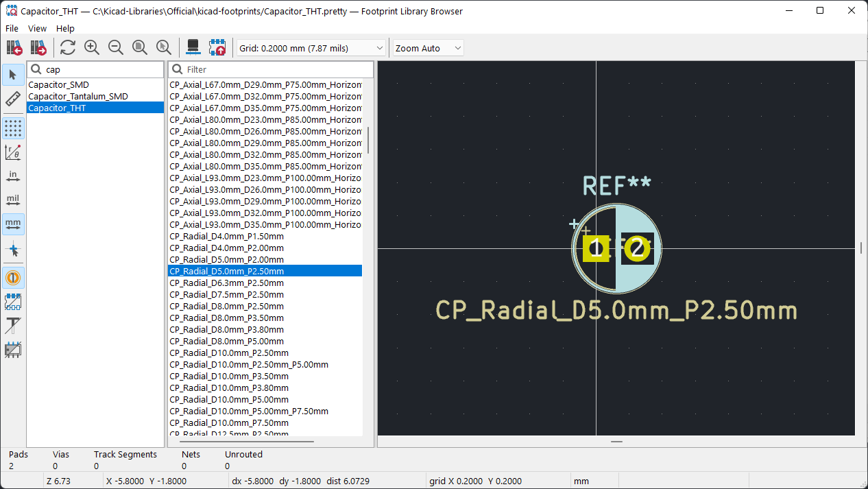The height and width of the screenshot is (489, 868).
Task: Click the CP_Radial_D5.0mm_P2.50mm value text in canvas
Action: point(616,311)
